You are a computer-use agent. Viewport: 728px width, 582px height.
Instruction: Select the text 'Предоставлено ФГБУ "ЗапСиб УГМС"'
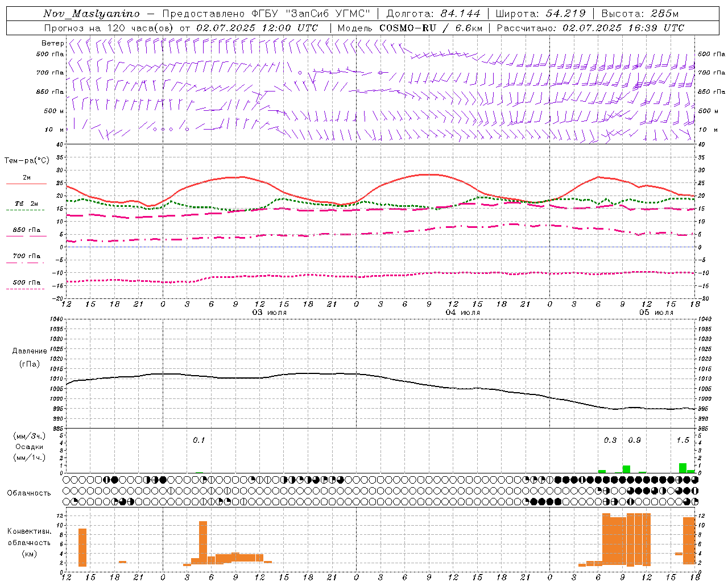click(267, 14)
